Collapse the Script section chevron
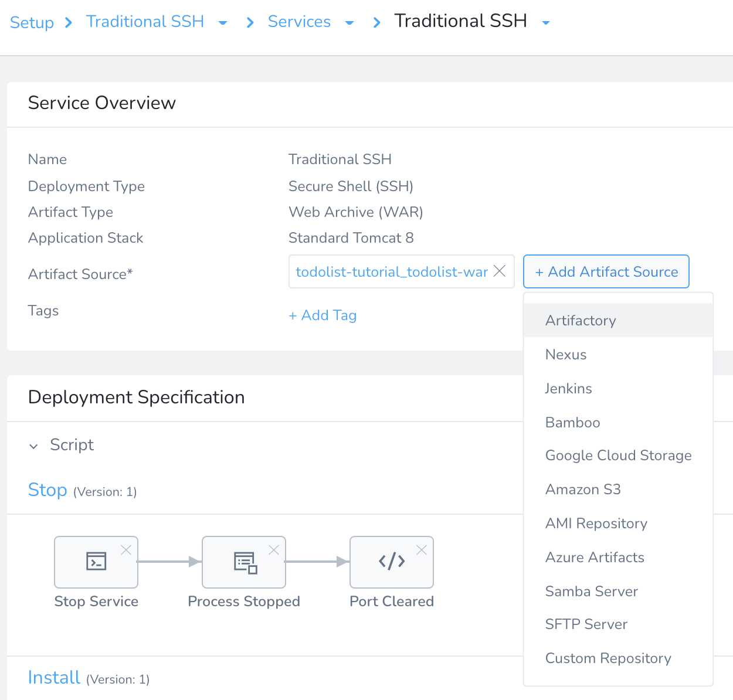Image resolution: width=733 pixels, height=700 pixels. (x=33, y=446)
